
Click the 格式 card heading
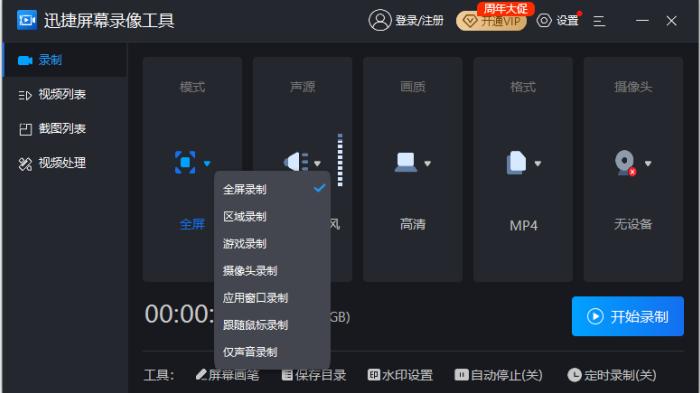click(x=523, y=87)
